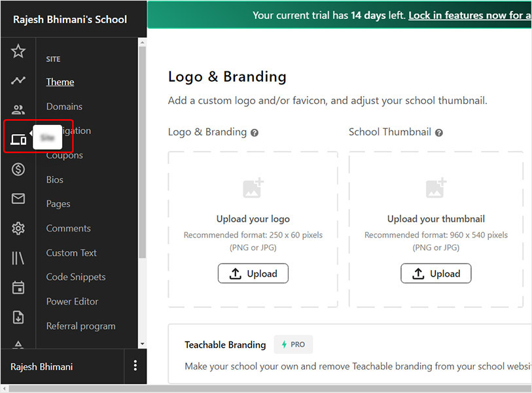The height and width of the screenshot is (393, 532).
Task: Open the Courses library books icon
Action: coord(18,258)
